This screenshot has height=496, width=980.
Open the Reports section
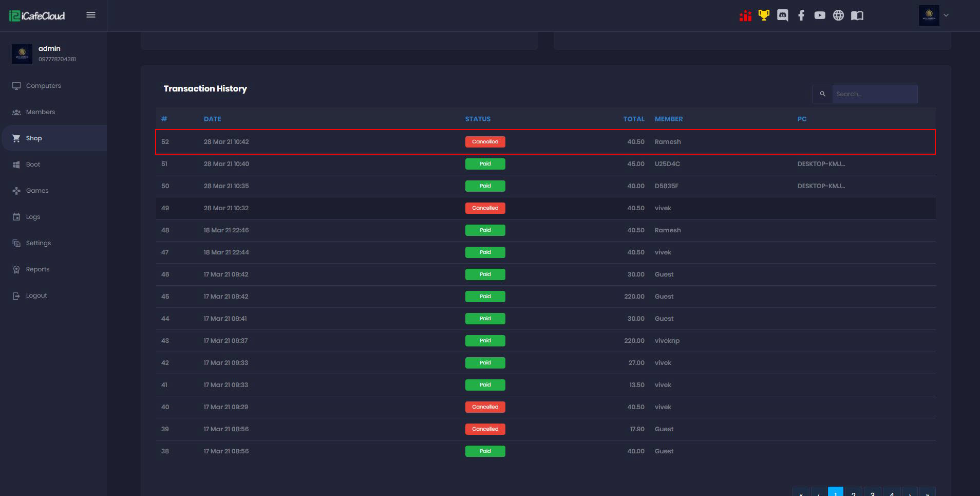tap(37, 269)
